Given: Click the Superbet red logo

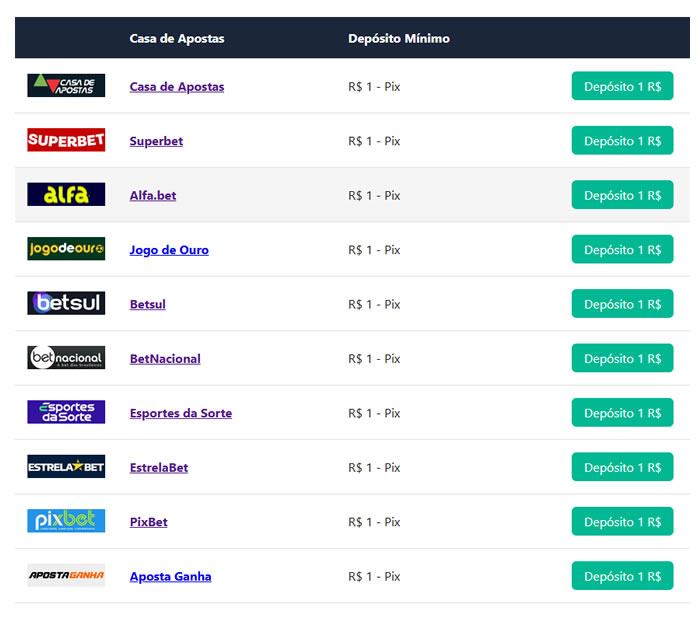Looking at the screenshot, I should [66, 140].
